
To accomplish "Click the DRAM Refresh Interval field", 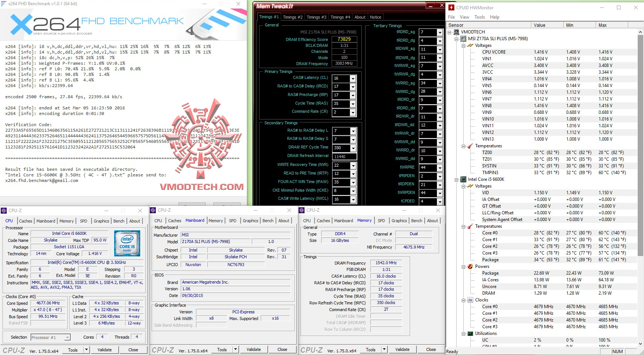I will click(345, 157).
